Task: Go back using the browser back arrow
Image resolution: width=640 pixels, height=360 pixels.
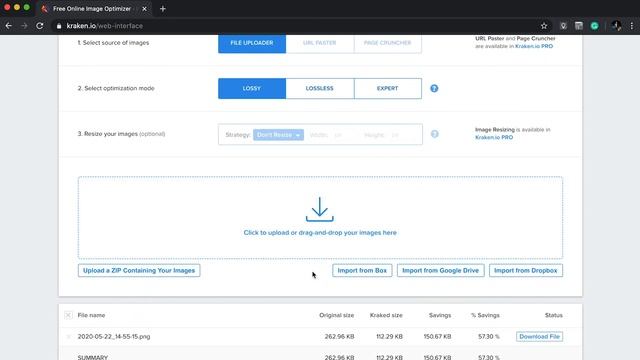Action: point(9,26)
